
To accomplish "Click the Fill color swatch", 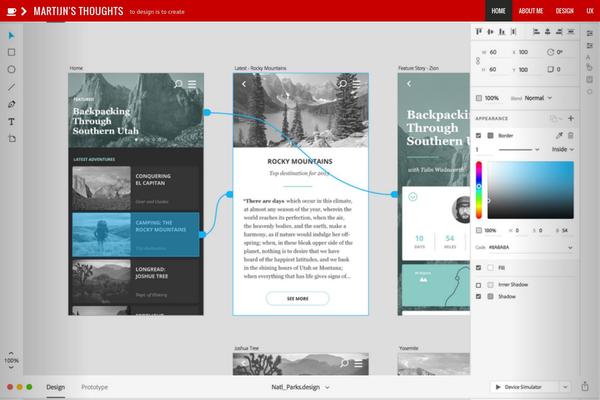I will (x=490, y=268).
